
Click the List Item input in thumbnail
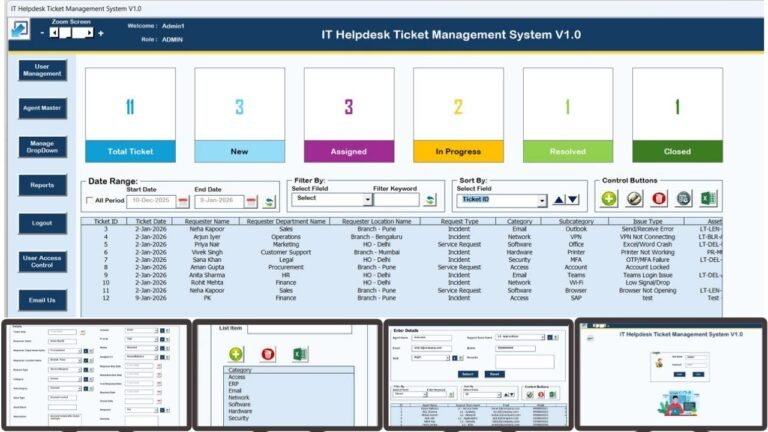point(299,329)
